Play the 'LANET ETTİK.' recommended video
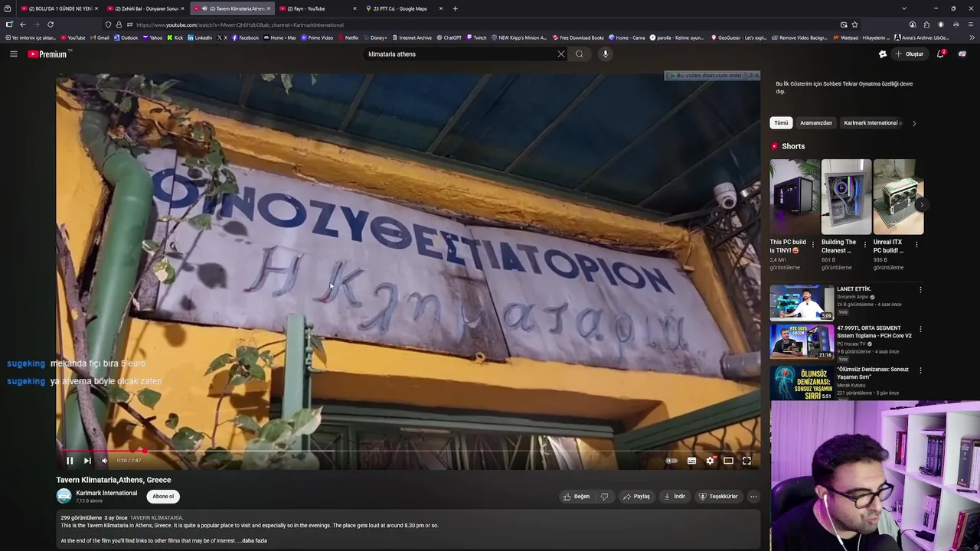 pos(802,302)
